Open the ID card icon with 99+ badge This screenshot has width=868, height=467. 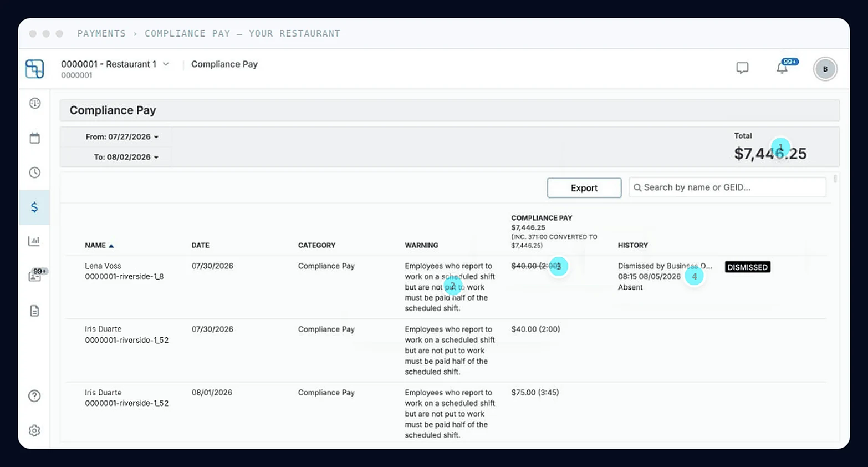click(35, 276)
